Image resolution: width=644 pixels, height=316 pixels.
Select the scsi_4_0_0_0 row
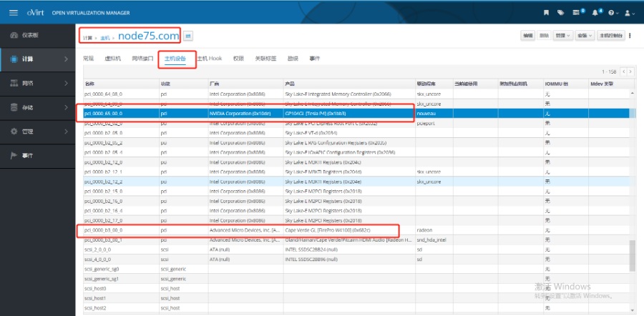point(356,260)
